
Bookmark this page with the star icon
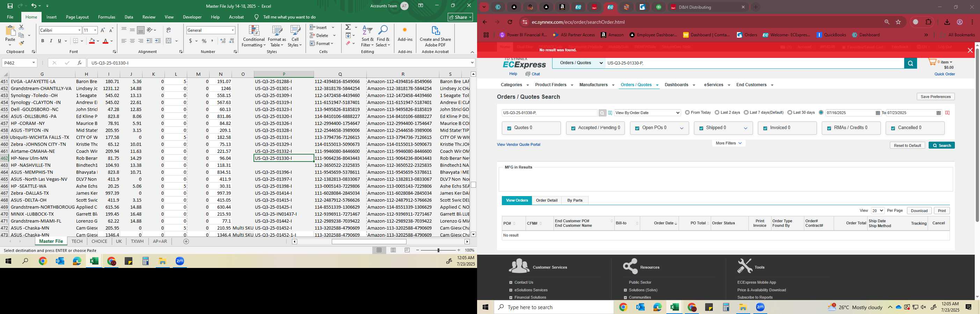pos(899,22)
